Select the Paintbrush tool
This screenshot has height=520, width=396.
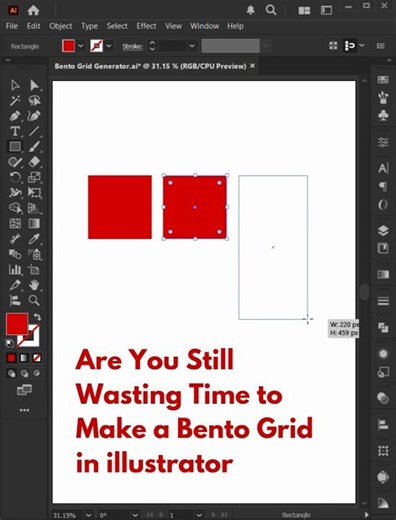[x=34, y=146]
